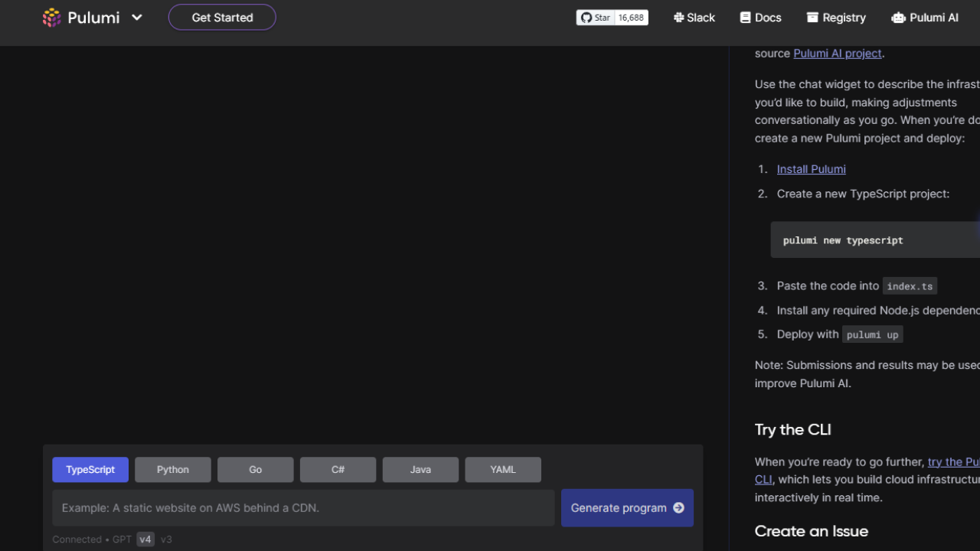Click the arrow icon in Generate program
Image resolution: width=980 pixels, height=551 pixels.
click(678, 508)
